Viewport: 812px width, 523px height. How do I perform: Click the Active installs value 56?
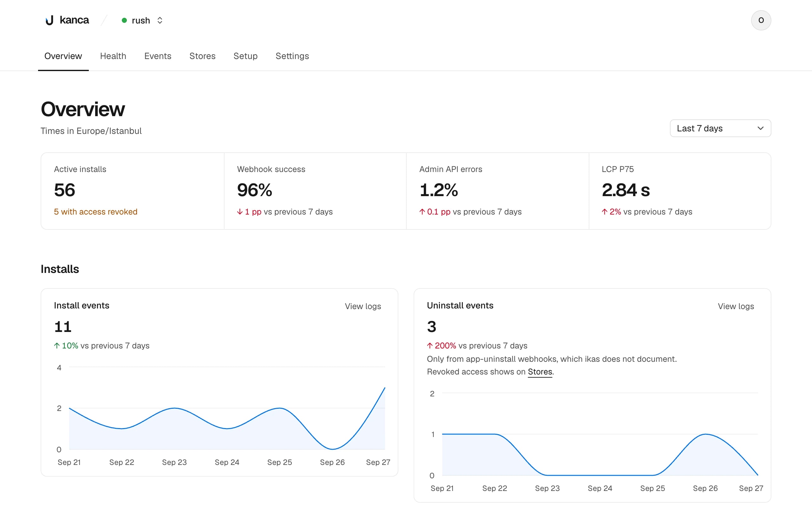coord(64,190)
